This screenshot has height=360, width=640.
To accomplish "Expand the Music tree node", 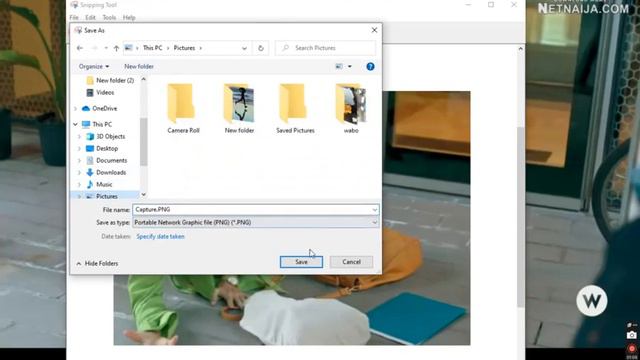I will (x=79, y=184).
